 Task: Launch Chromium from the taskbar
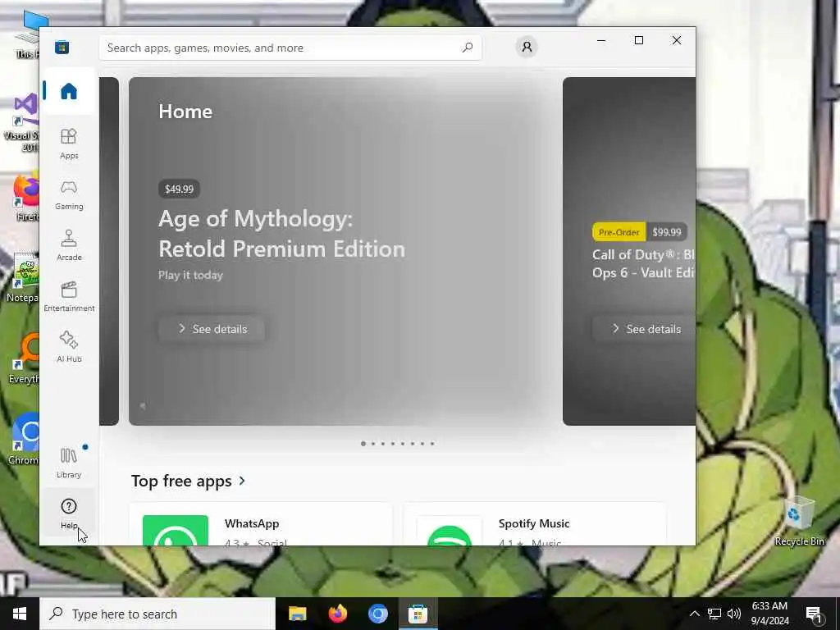(x=377, y=614)
